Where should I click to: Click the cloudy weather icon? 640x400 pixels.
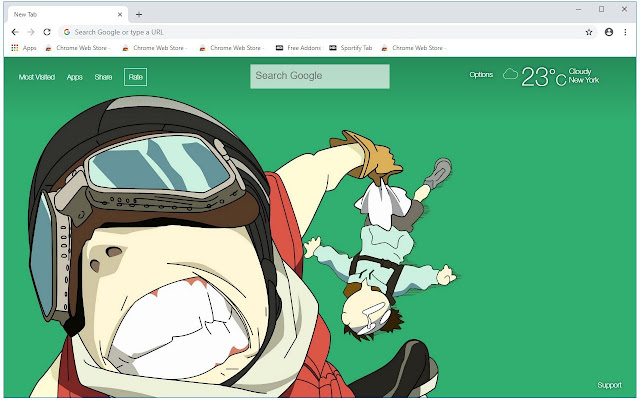510,74
